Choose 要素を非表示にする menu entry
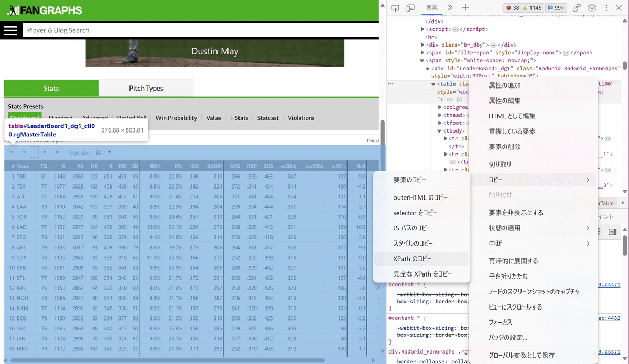 (533, 213)
